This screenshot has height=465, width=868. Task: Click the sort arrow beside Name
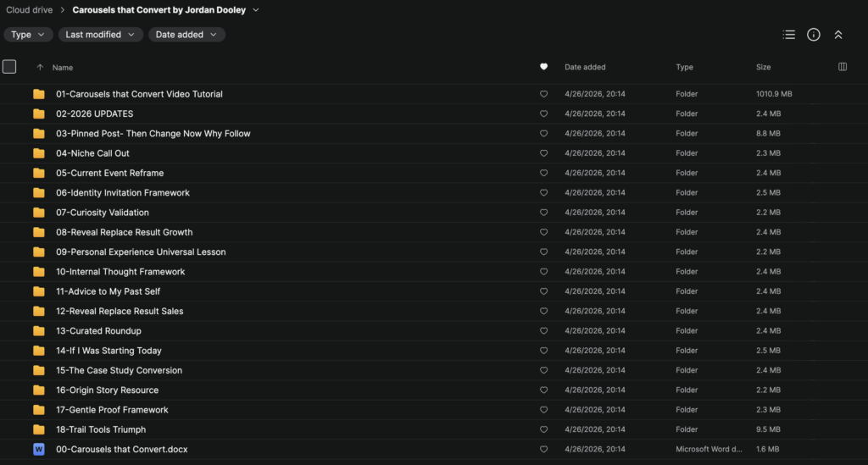40,68
